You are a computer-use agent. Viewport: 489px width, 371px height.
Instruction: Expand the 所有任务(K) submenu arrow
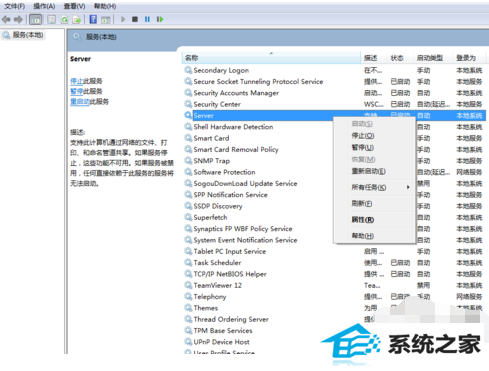[x=408, y=187]
